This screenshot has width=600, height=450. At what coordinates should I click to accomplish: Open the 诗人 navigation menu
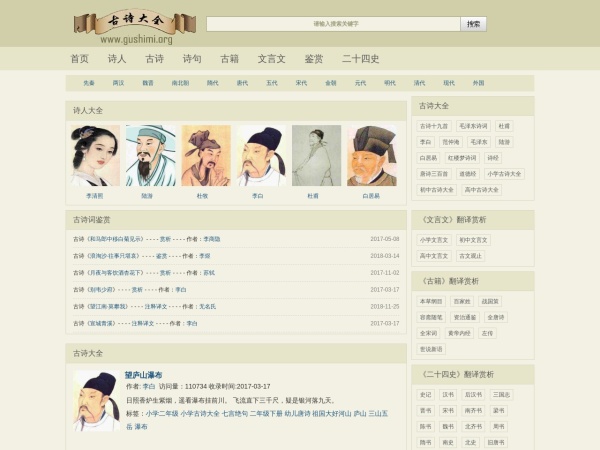(x=117, y=59)
